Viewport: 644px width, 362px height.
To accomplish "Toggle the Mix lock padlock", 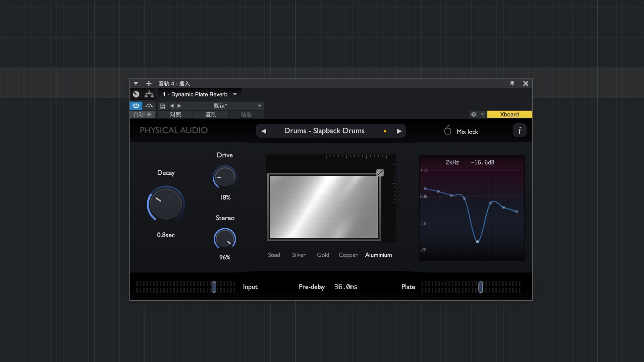I will [448, 130].
